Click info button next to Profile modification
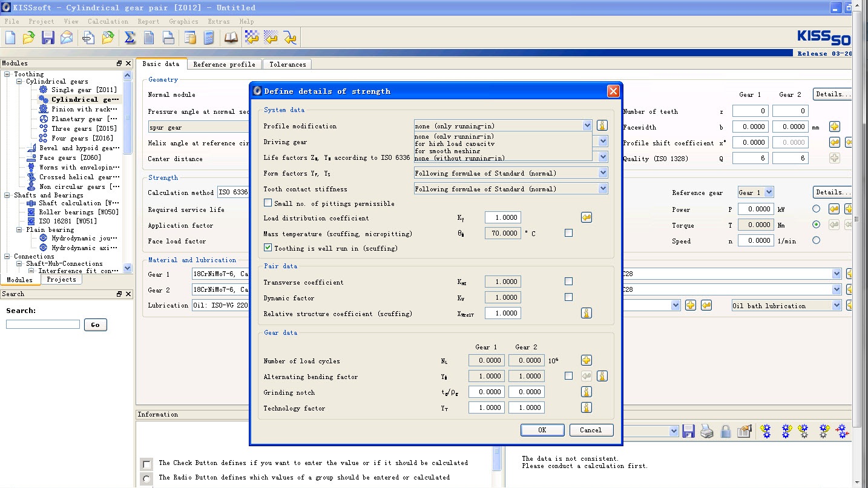Image resolution: width=868 pixels, height=488 pixels. coord(602,125)
